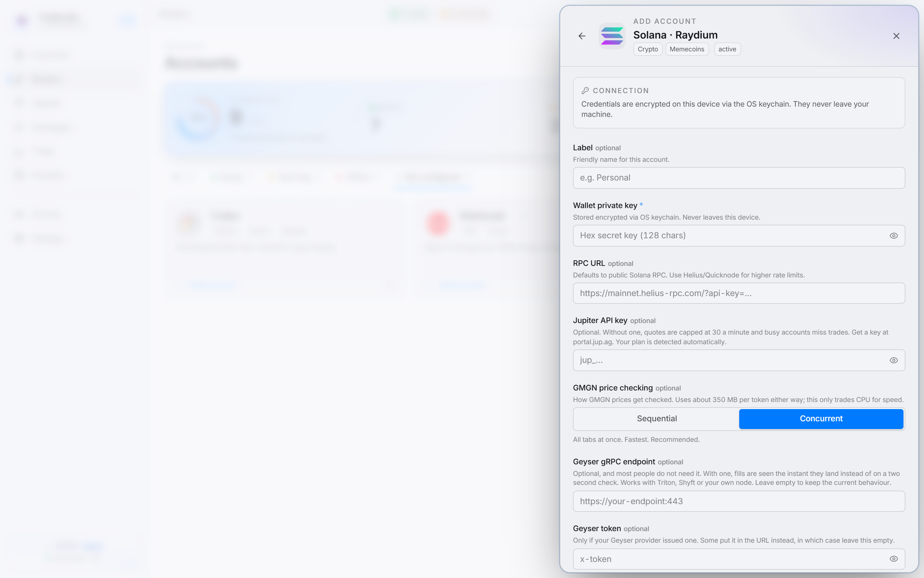Show the Jupiter API key value

pyautogui.click(x=894, y=360)
